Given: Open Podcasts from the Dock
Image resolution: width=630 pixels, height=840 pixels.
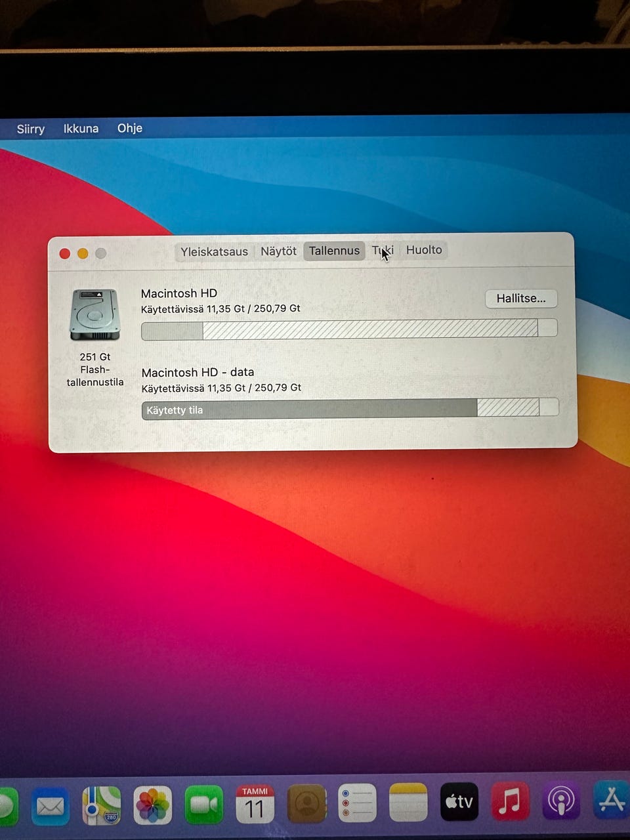Looking at the screenshot, I should point(561,801).
